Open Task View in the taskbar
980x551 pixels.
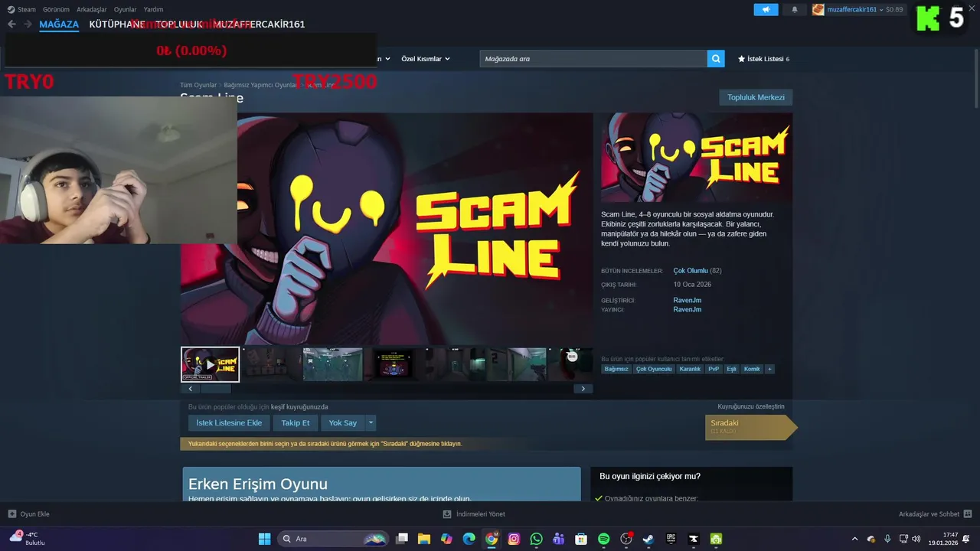(x=402, y=539)
